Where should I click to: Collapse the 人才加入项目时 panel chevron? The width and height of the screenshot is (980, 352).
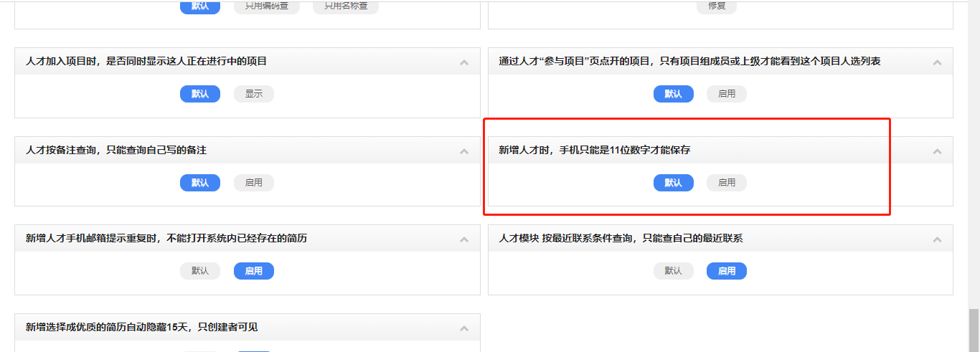[464, 62]
